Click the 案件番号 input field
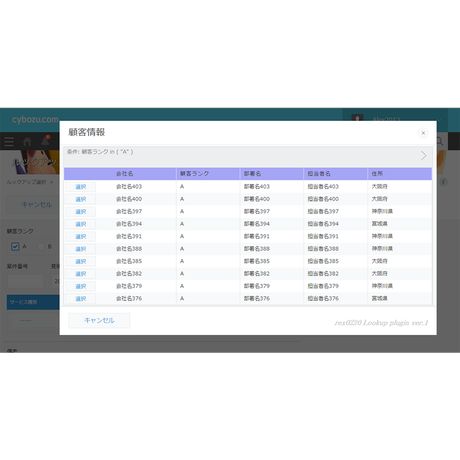The height and width of the screenshot is (460, 460). pos(25,281)
